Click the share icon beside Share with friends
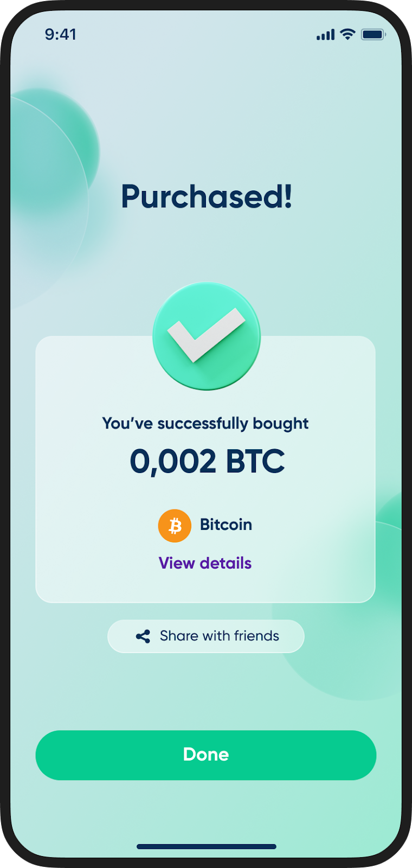 (x=143, y=636)
